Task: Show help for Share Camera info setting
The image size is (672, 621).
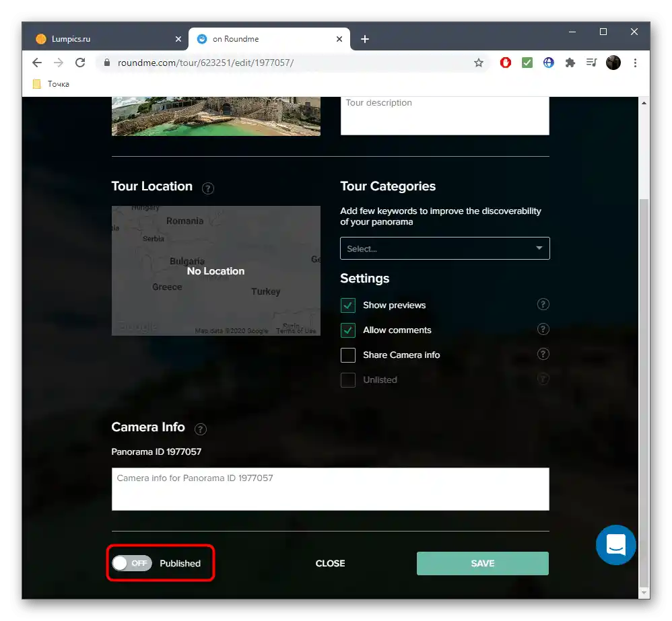Action: (x=543, y=354)
